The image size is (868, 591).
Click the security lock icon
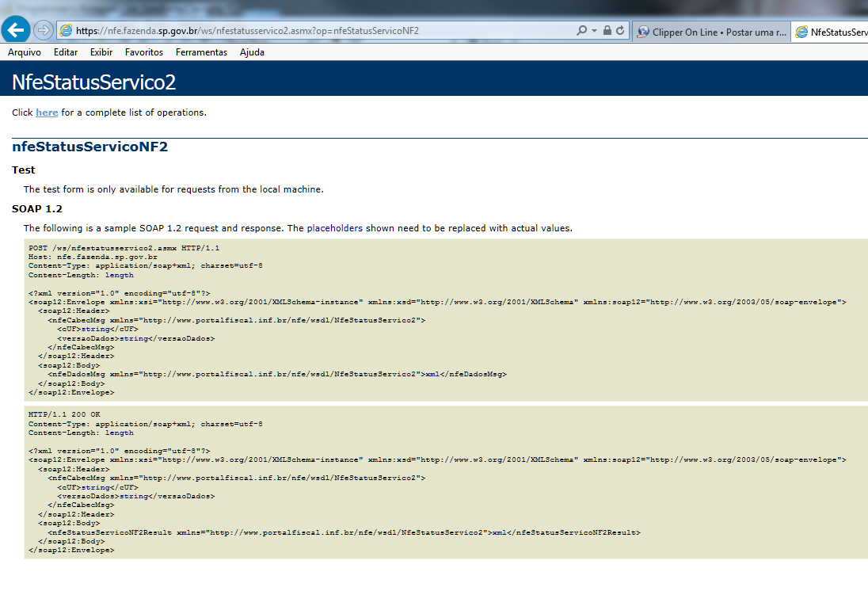(x=607, y=30)
